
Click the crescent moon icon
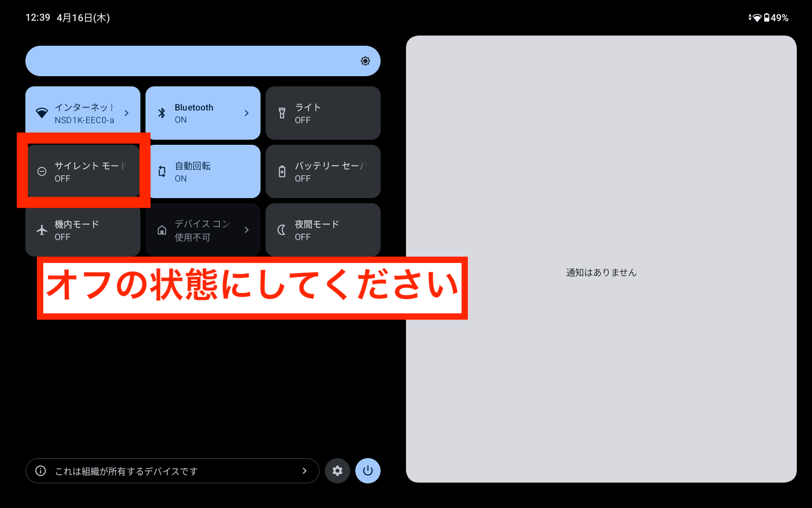[282, 230]
